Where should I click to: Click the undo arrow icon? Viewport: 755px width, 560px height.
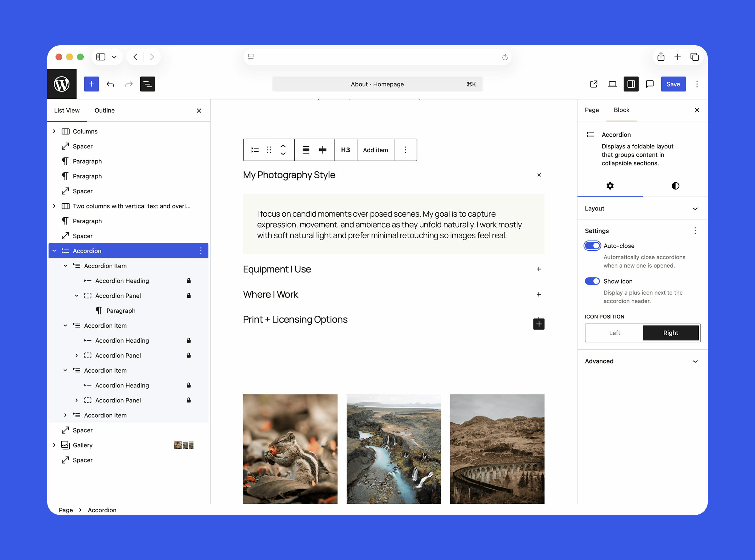coord(110,84)
